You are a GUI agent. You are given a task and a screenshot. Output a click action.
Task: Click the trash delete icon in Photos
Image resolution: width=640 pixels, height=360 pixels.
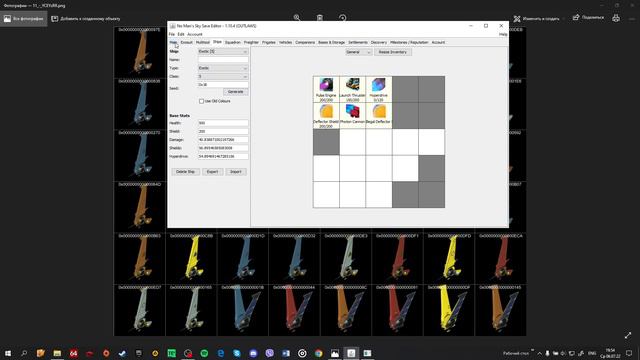click(x=320, y=18)
